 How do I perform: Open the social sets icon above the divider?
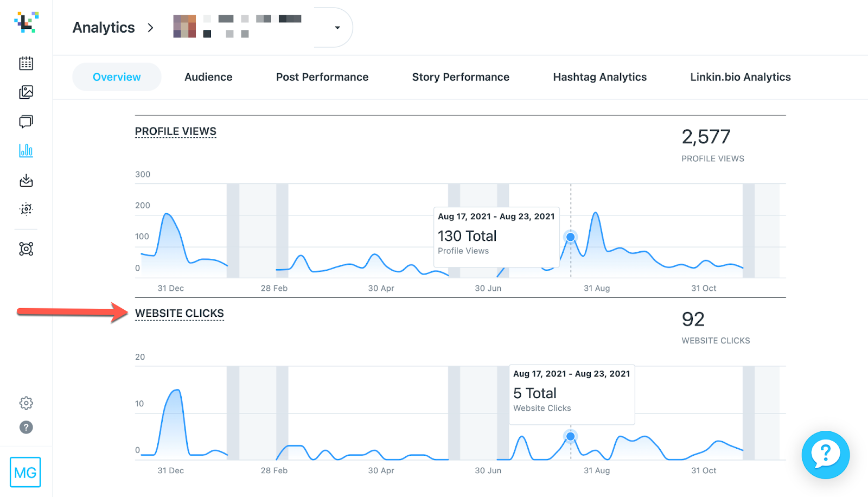click(x=25, y=248)
